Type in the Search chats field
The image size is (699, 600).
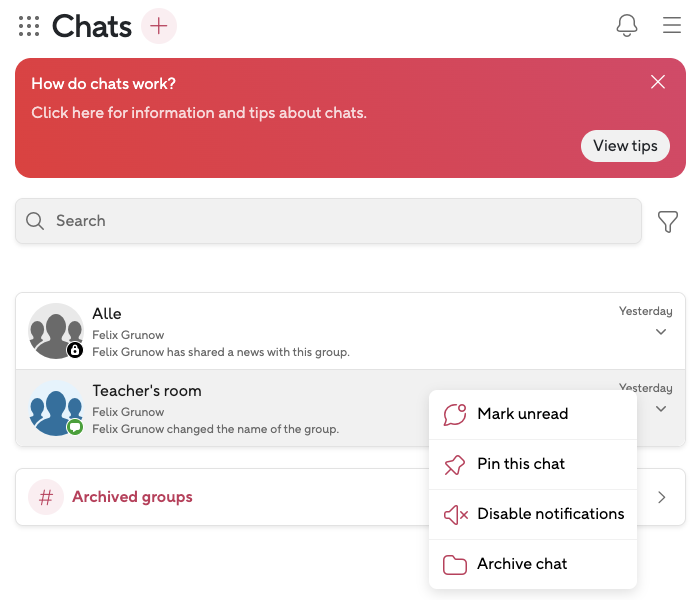tap(328, 221)
